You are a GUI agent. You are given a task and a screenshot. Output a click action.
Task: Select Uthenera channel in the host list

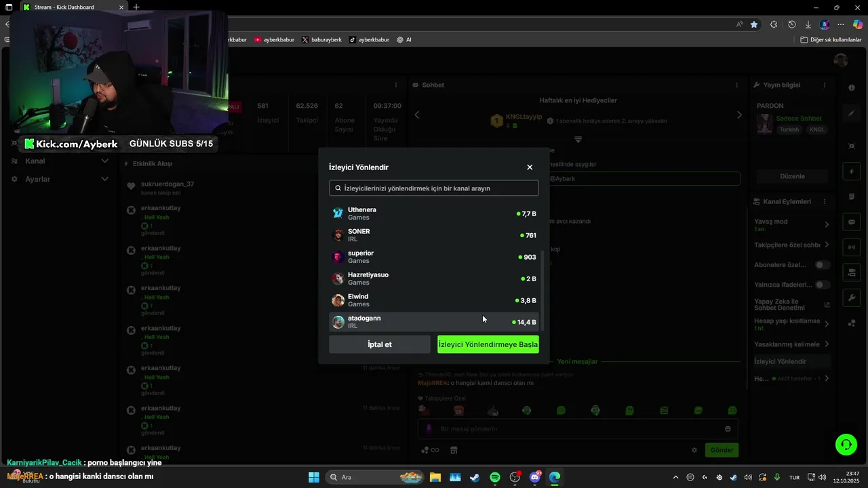pos(434,213)
